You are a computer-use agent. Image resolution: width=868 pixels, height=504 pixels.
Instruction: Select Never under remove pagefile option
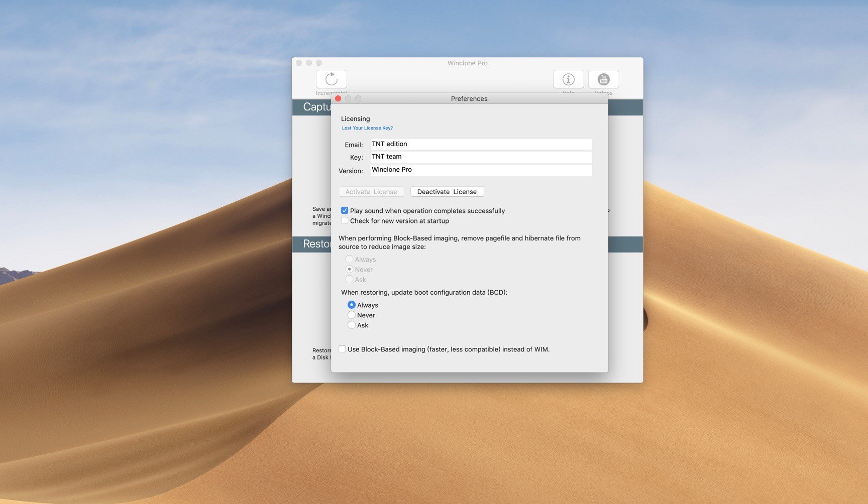(x=349, y=269)
